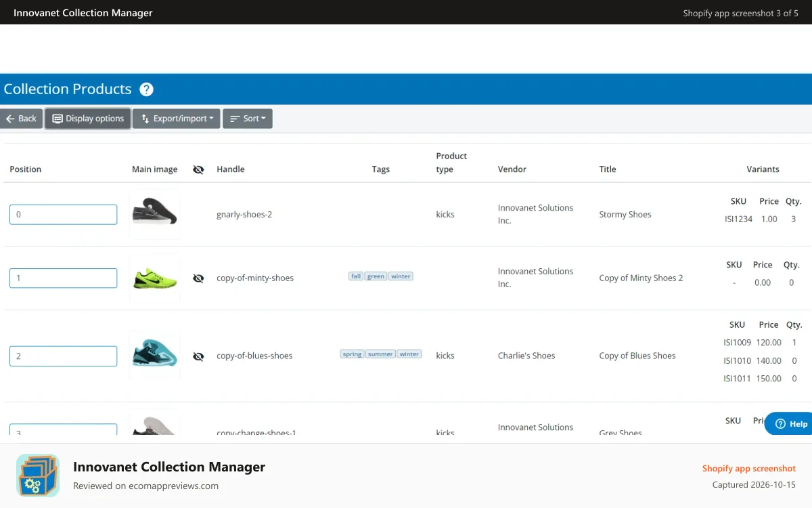Open the blue Blues Shoes thumbnail
The image size is (812, 508).
click(154, 356)
